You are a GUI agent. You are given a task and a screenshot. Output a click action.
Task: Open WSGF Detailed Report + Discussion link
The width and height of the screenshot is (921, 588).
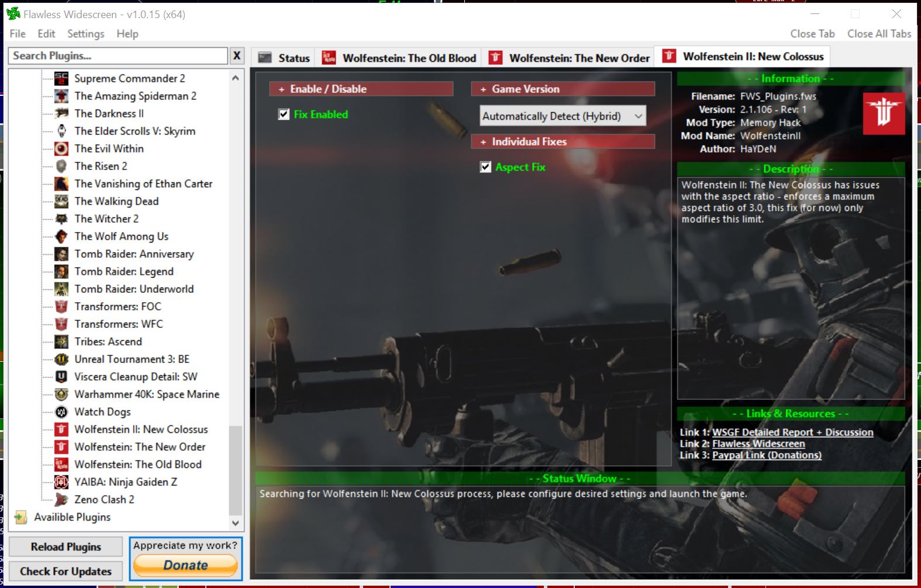tap(792, 433)
